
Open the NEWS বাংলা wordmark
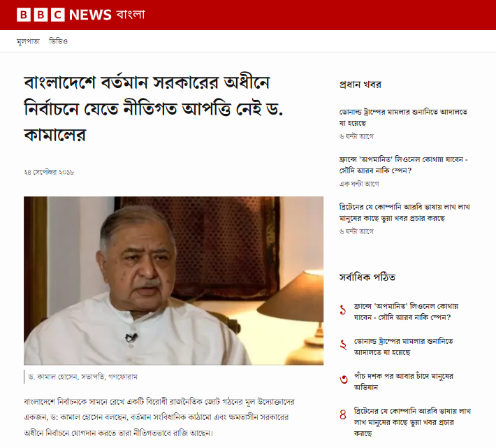(x=107, y=15)
